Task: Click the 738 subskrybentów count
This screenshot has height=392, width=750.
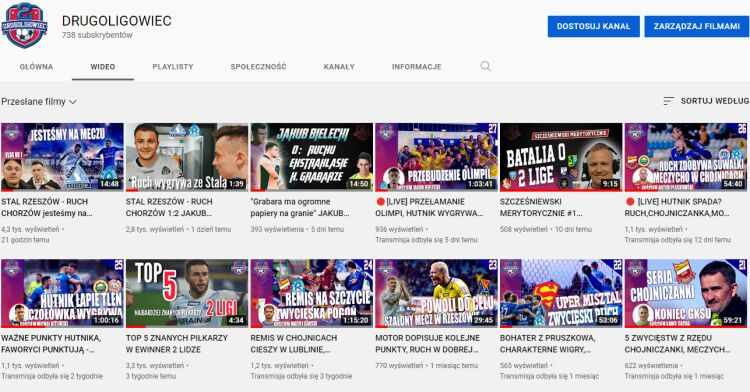Action: coord(97,35)
